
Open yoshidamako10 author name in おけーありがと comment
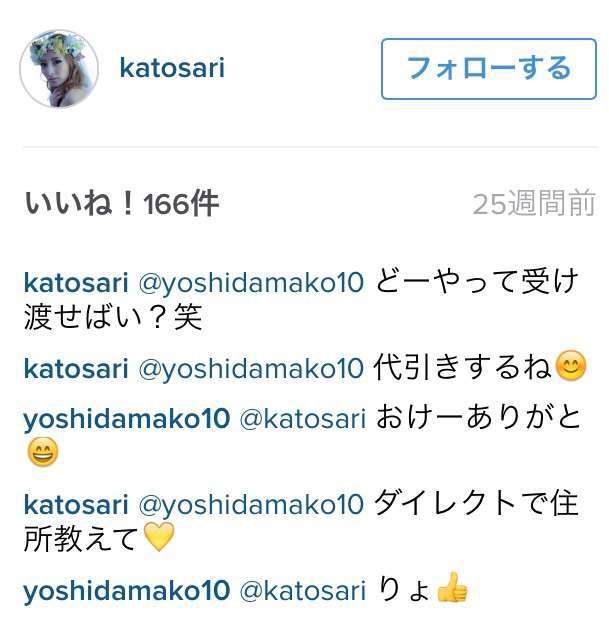pos(127,420)
